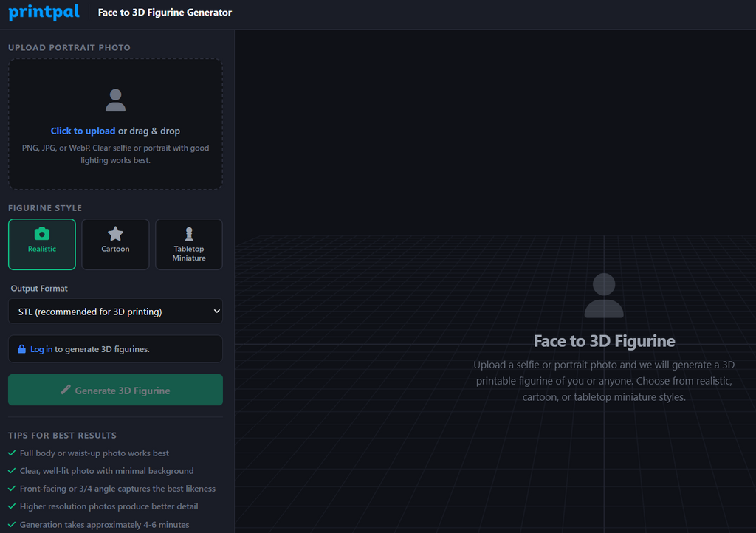Click 'Higher resolution photos produce better detail' tip
The image size is (756, 533).
109,506
